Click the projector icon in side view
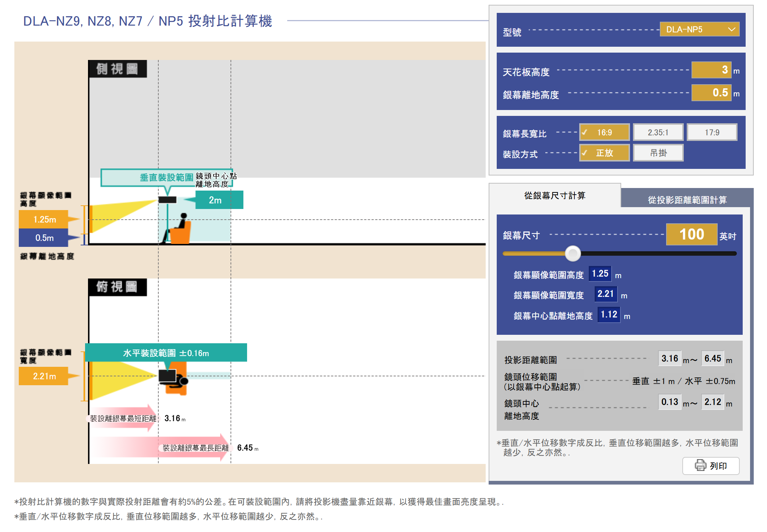 pos(168,200)
